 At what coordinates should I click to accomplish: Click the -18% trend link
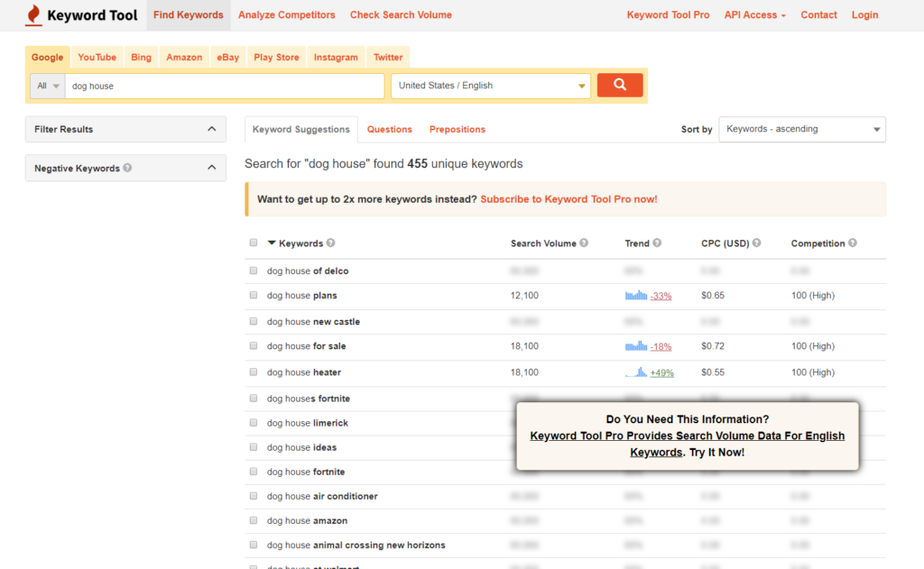(661, 346)
